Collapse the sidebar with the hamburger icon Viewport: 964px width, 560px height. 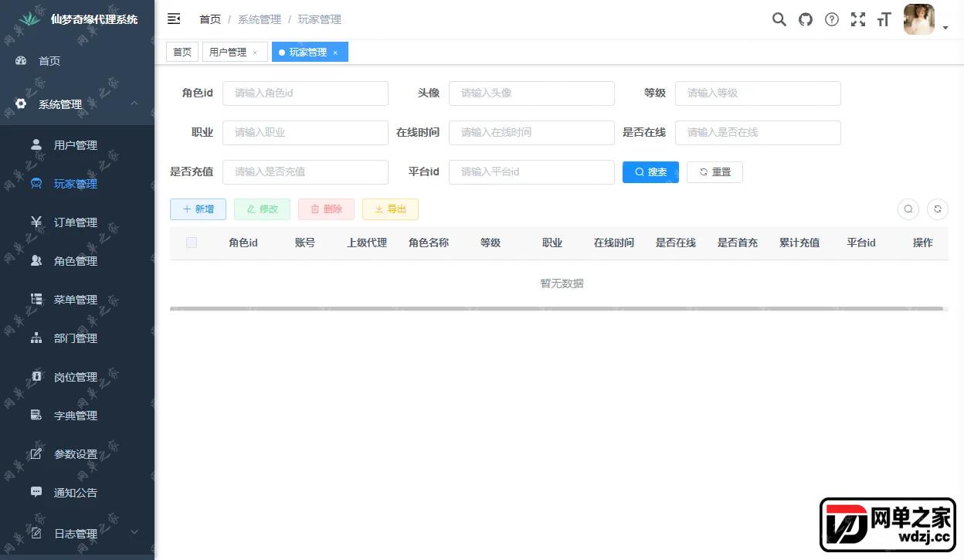174,19
